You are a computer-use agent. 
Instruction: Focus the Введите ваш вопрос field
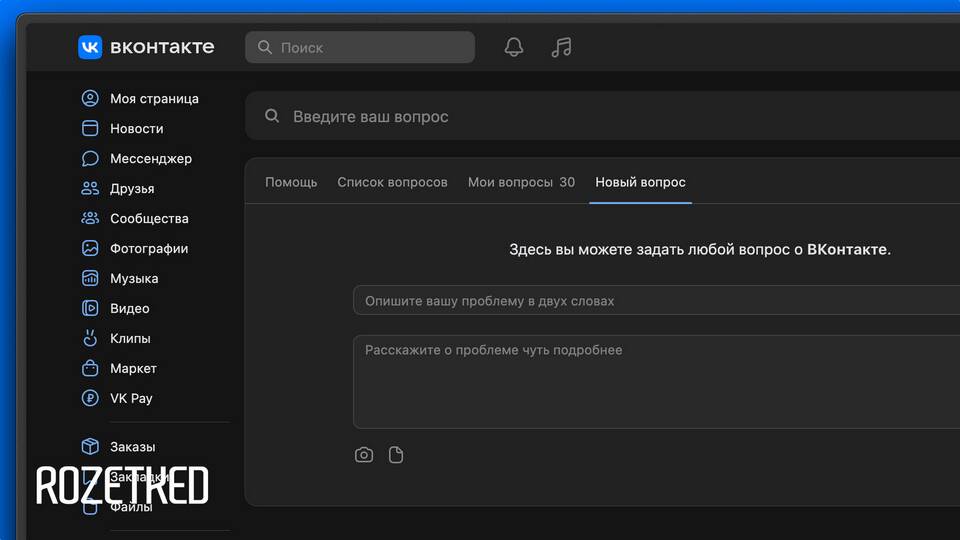pyautogui.click(x=602, y=116)
